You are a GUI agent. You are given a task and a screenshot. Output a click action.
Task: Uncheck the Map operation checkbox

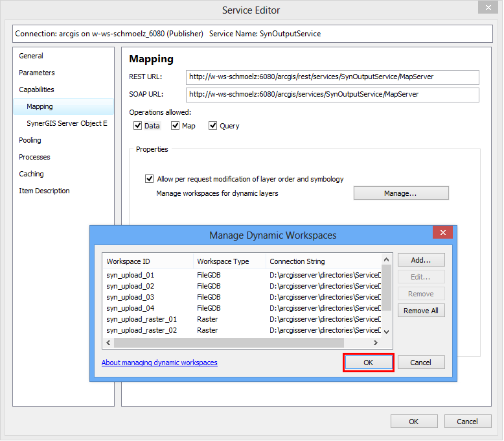[175, 126]
